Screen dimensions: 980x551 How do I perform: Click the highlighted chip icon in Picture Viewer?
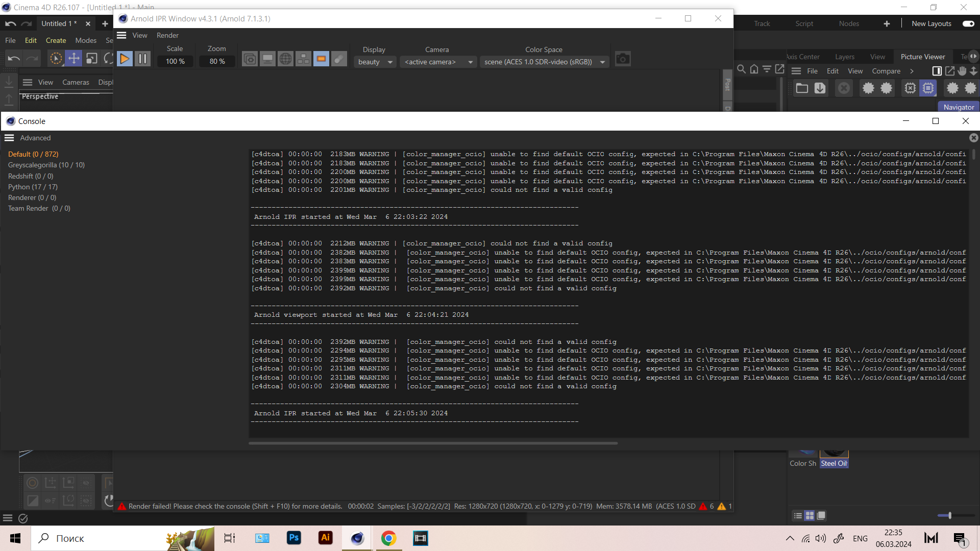point(928,88)
